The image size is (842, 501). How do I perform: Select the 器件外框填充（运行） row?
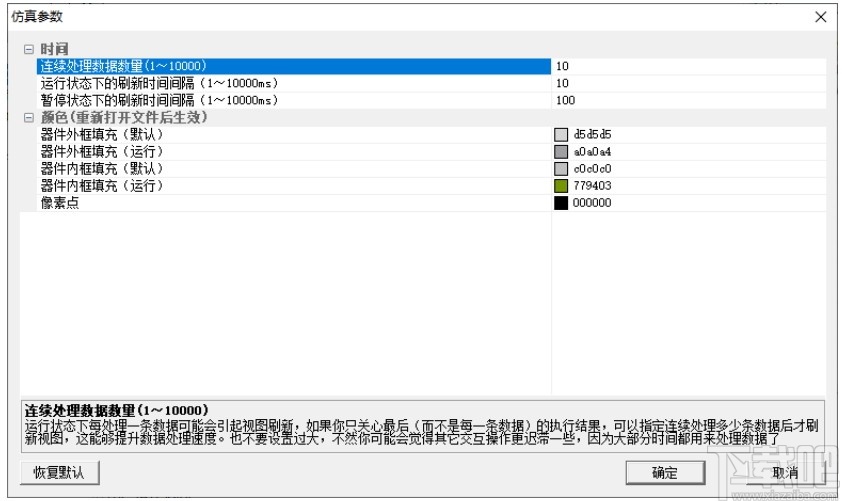click(x=294, y=151)
